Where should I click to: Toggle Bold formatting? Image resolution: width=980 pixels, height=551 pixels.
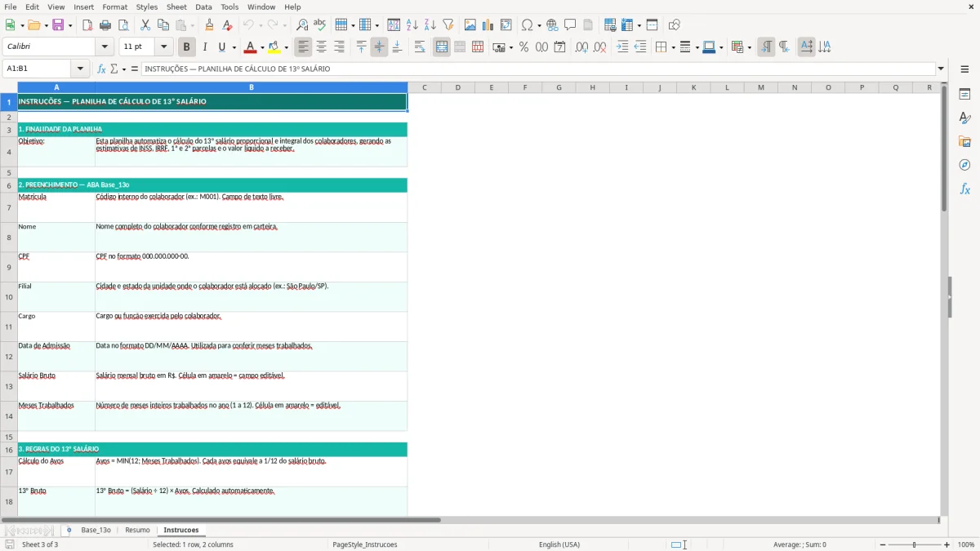coord(186,47)
